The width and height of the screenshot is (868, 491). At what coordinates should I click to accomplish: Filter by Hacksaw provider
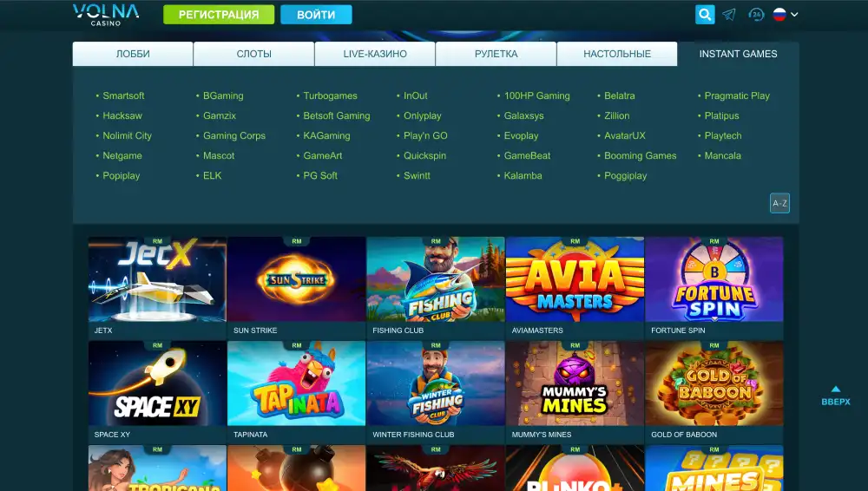[x=122, y=115]
